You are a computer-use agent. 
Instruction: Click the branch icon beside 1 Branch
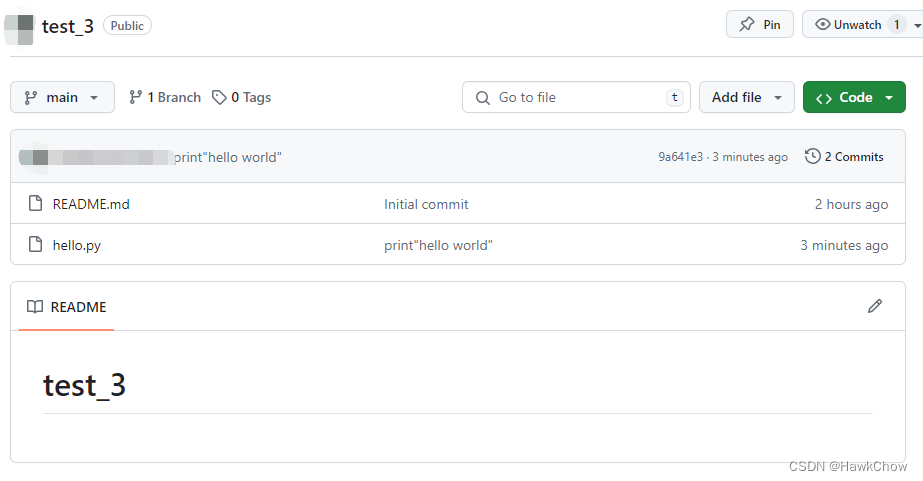tap(135, 97)
